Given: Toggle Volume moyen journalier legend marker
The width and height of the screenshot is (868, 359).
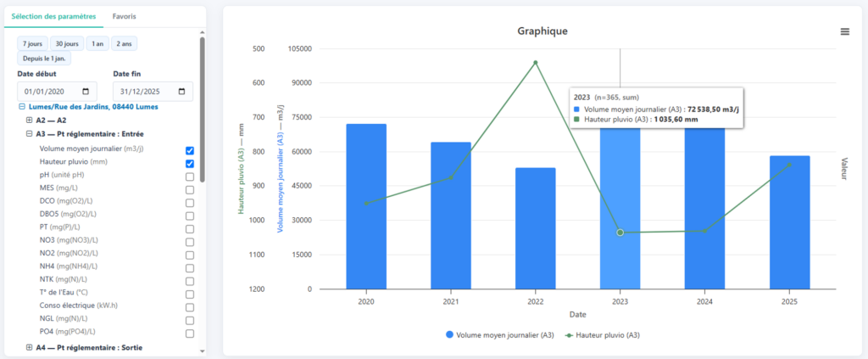Looking at the screenshot, I should [449, 334].
